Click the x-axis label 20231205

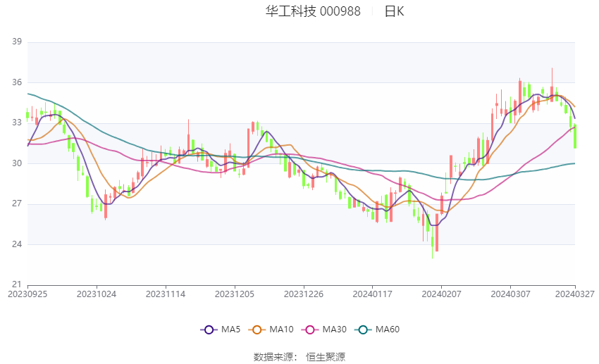pos(235,294)
